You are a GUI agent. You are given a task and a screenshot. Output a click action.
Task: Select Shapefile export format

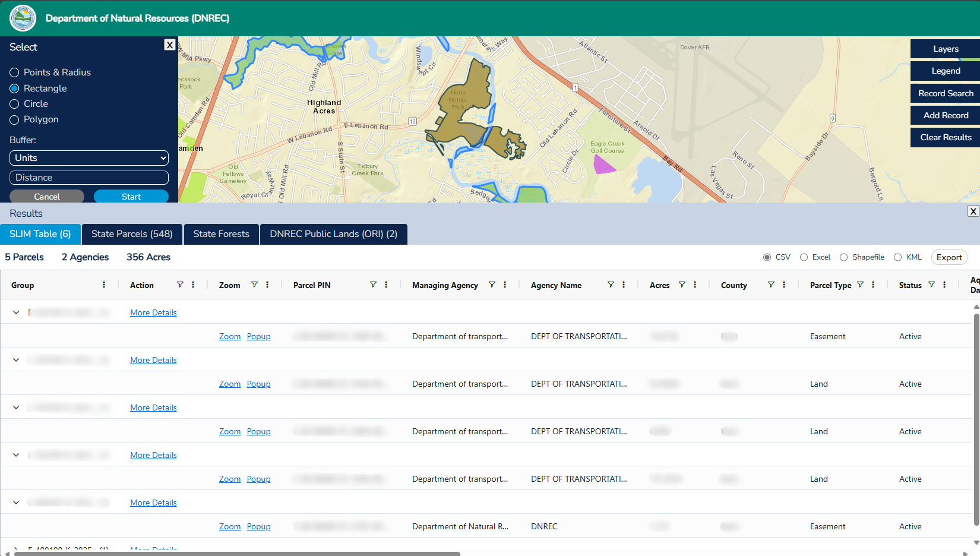(843, 257)
